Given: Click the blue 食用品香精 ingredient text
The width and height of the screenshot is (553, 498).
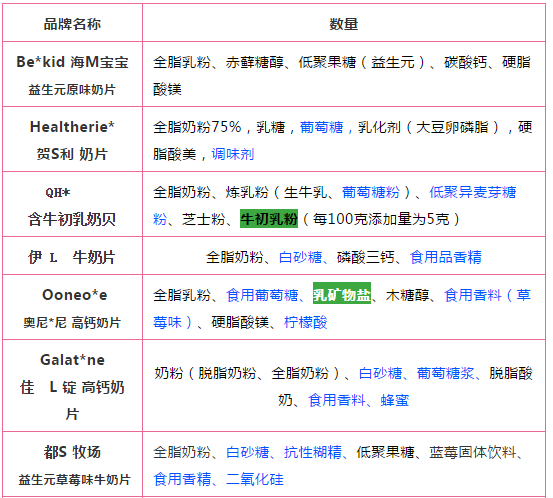Looking at the screenshot, I should [x=446, y=257].
